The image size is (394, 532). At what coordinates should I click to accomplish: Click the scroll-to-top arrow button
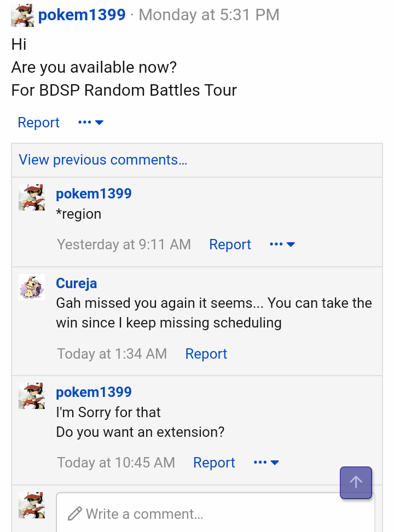click(356, 482)
